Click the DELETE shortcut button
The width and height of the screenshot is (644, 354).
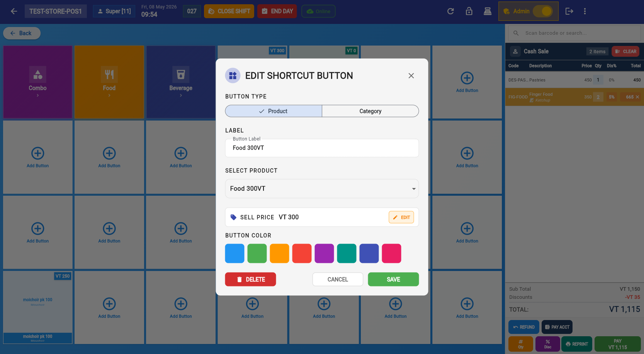[250, 279]
